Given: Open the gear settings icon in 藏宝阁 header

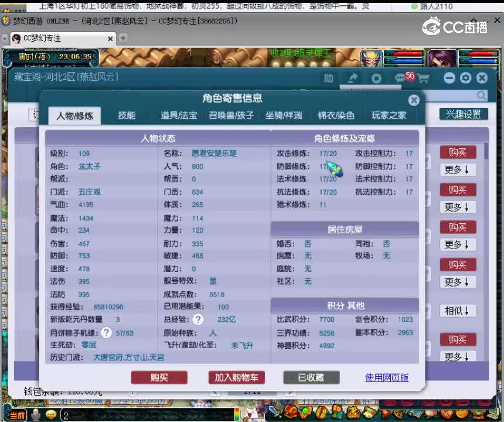Looking at the screenshot, I should click(465, 78).
